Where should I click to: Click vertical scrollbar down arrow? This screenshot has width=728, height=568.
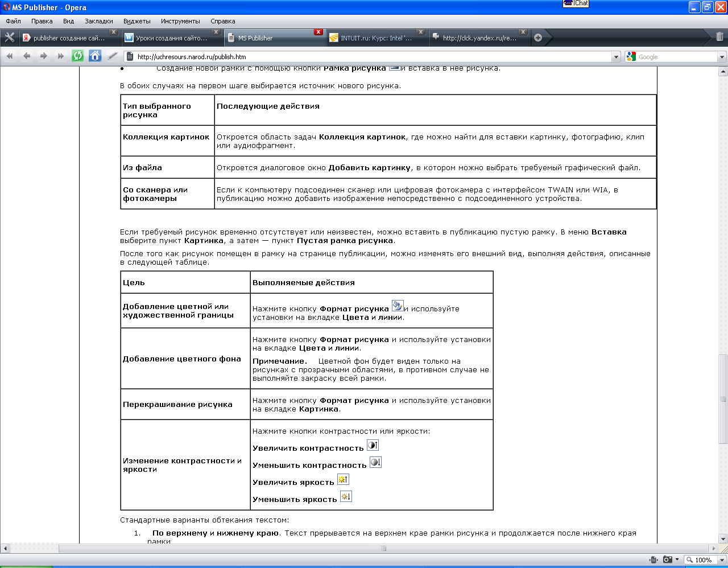click(x=723, y=539)
